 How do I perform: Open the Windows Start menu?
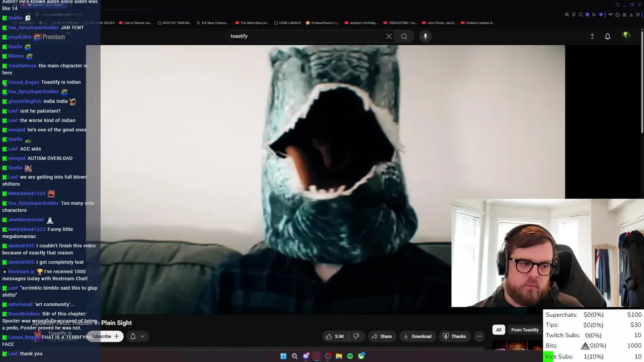(283, 356)
